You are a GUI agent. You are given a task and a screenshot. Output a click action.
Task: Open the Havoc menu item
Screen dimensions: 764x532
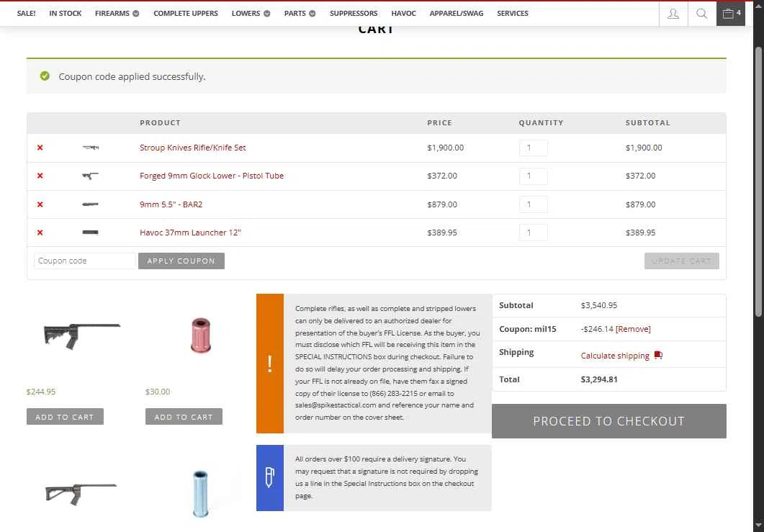pyautogui.click(x=403, y=14)
